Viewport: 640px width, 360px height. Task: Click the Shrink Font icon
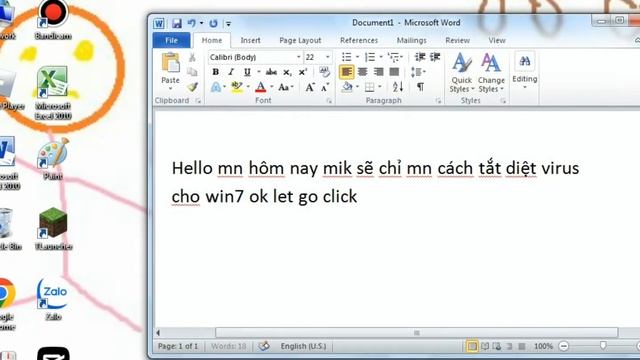click(325, 87)
